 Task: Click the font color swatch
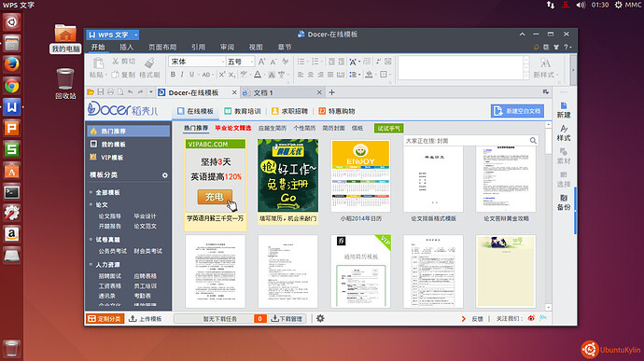tap(258, 75)
